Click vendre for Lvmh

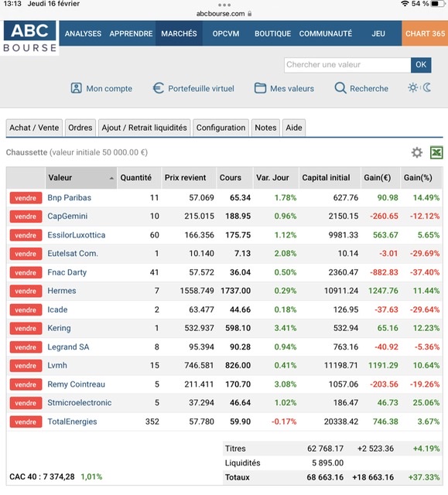tap(26, 366)
